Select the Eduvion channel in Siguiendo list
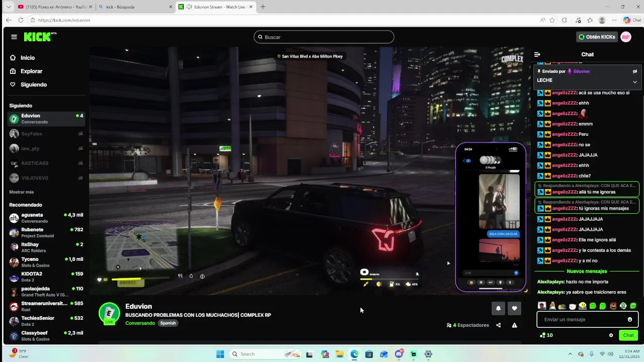This screenshot has height=362, width=644. tap(46, 119)
